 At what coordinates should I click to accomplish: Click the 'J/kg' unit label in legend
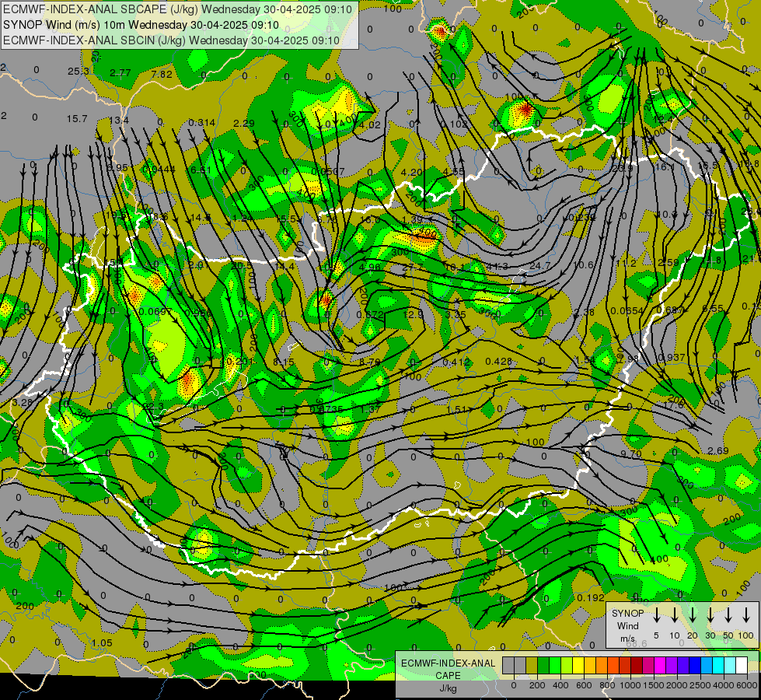pos(448,688)
